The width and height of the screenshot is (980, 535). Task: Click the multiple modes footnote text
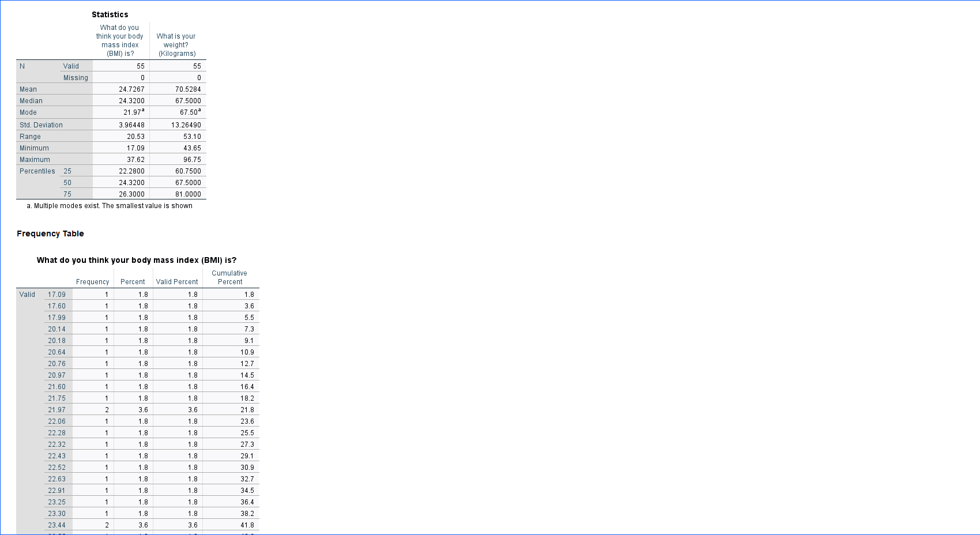109,206
